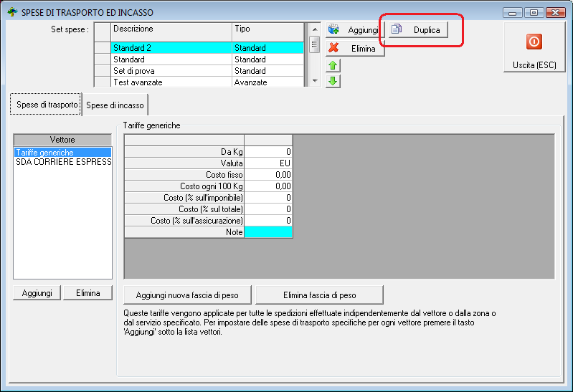Select 'SDA CORRIERE ESPRESS' vettore

pos(63,162)
